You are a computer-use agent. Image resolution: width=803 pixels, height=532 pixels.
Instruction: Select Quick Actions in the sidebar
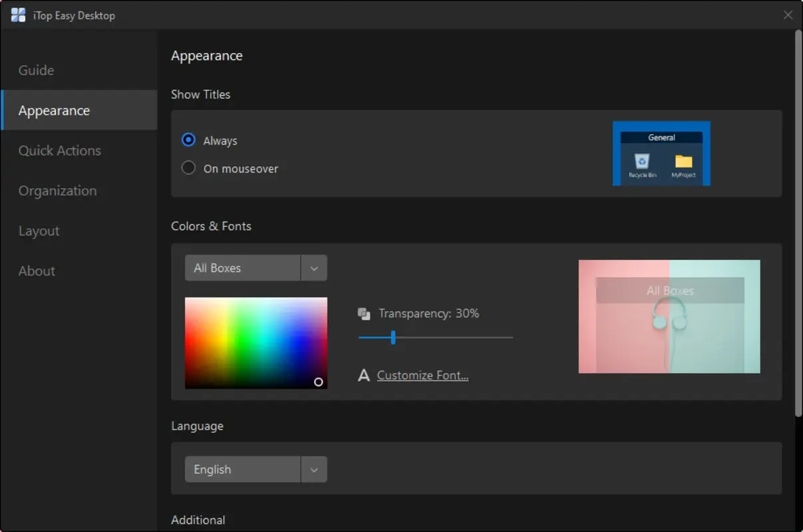(x=59, y=150)
